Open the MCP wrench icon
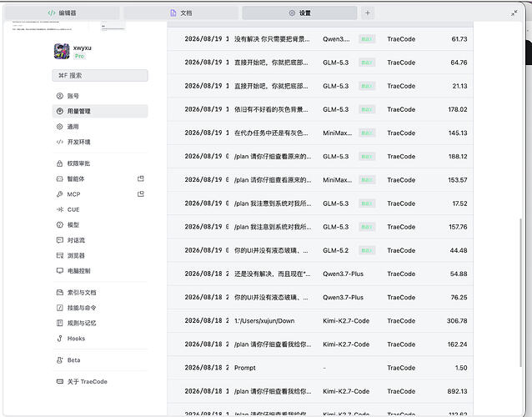532x417 pixels. pyautogui.click(x=60, y=194)
